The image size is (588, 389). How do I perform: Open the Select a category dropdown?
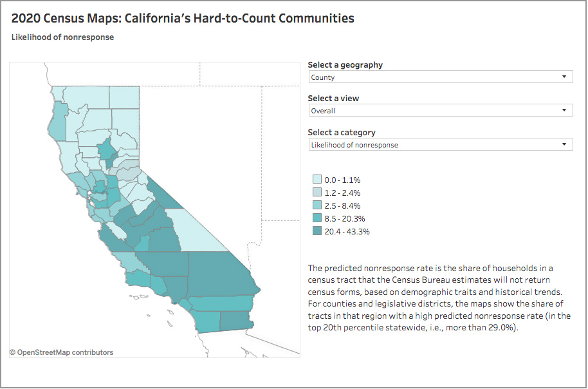click(x=440, y=144)
